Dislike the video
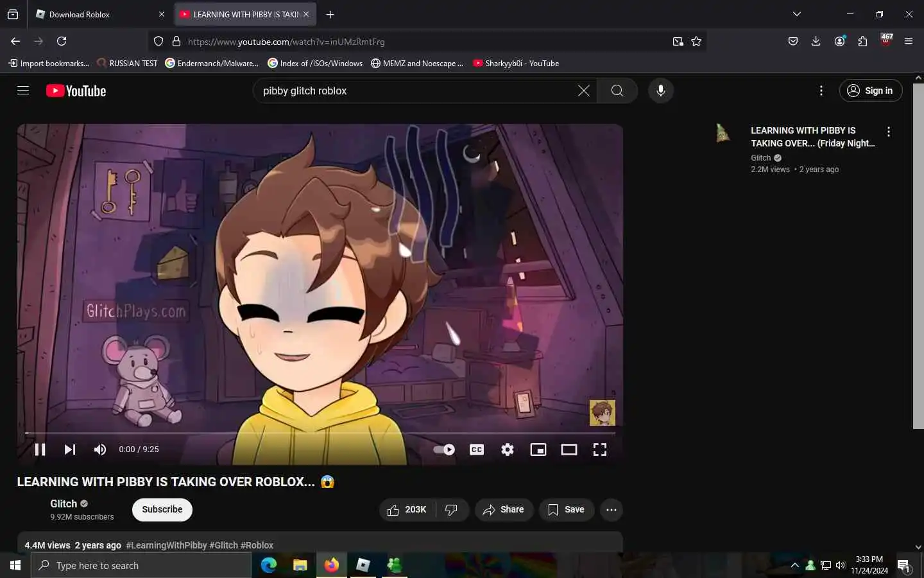 tap(452, 510)
